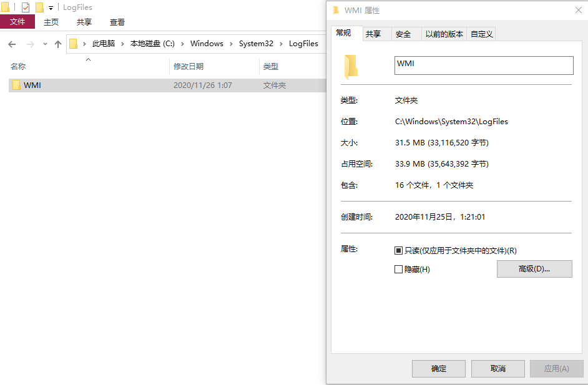Open 高级(D)... advanced attributes

[x=534, y=269]
